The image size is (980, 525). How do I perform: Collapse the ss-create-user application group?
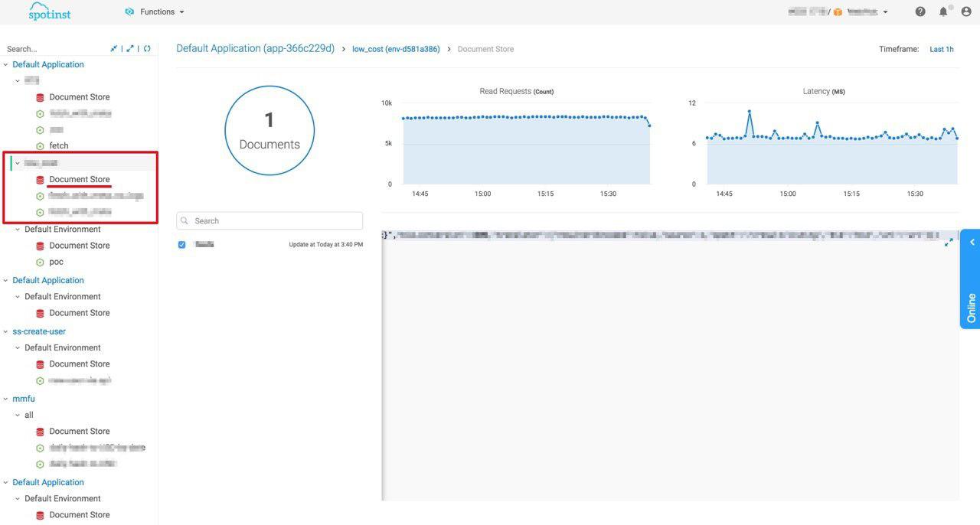tap(5, 331)
